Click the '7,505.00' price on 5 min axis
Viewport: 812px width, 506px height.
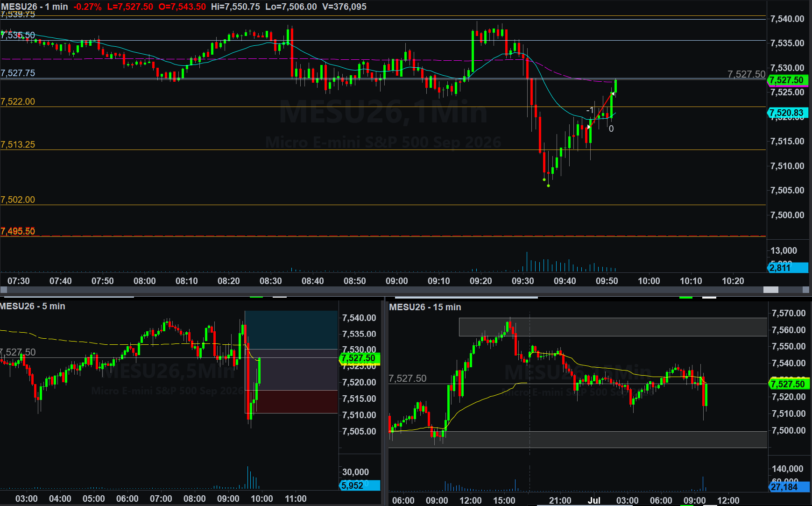click(359, 431)
